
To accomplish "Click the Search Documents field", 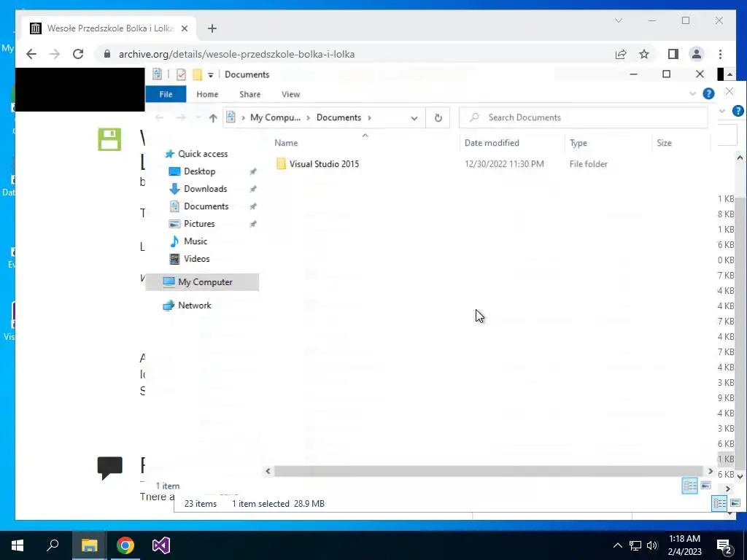I will pyautogui.click(x=584, y=117).
